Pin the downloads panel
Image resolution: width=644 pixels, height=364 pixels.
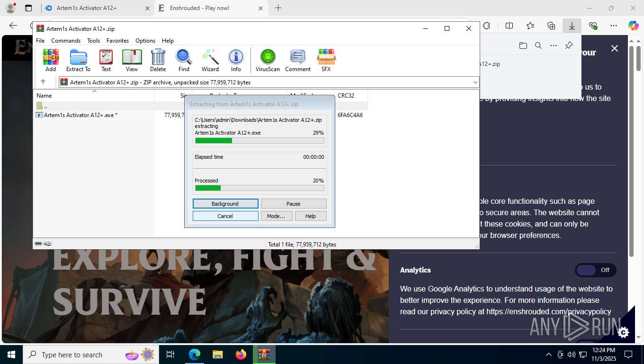click(x=569, y=45)
